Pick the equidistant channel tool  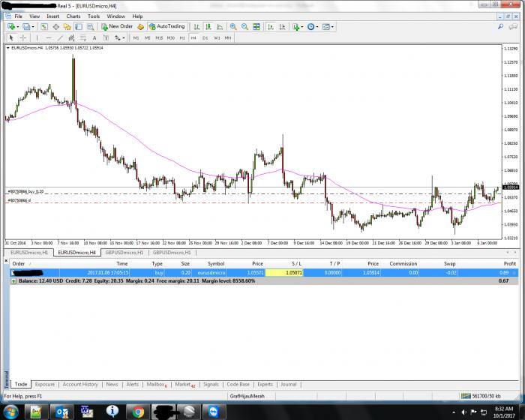click(x=71, y=37)
